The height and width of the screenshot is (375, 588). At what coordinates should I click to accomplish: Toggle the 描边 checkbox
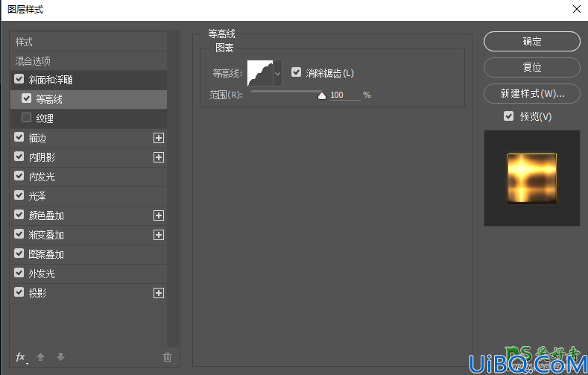click(19, 137)
